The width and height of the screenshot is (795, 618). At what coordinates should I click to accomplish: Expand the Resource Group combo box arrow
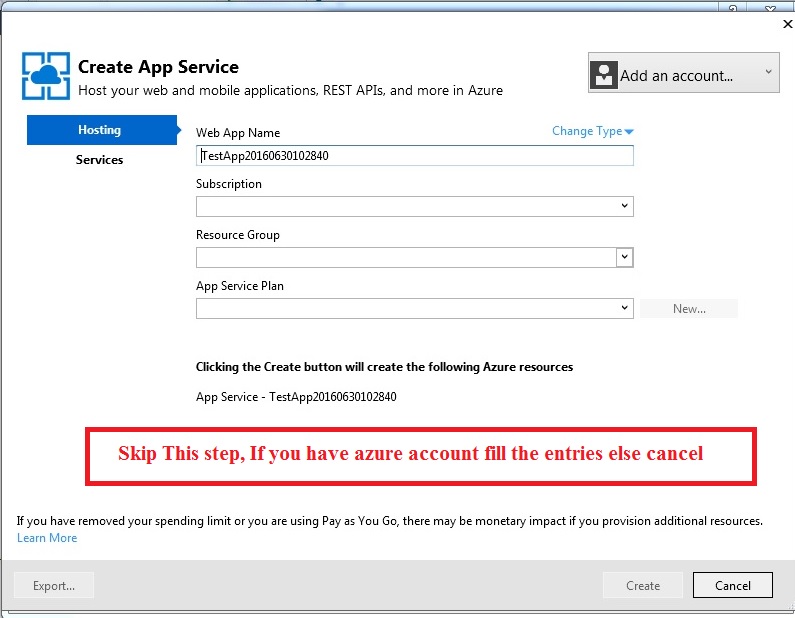tap(625, 257)
